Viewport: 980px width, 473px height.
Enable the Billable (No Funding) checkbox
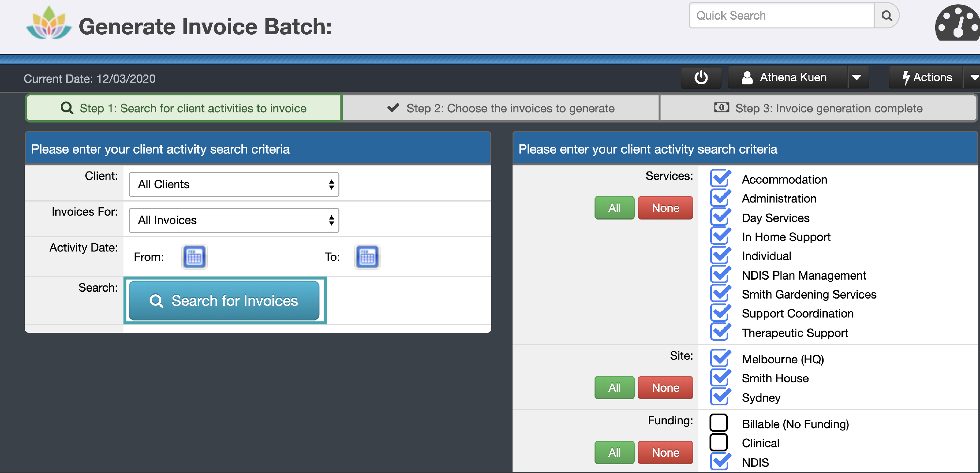pyautogui.click(x=719, y=423)
